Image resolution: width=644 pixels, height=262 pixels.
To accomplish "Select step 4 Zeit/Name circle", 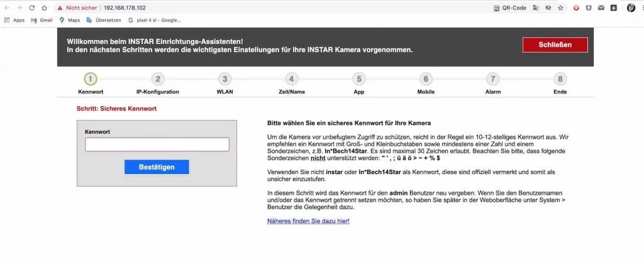I will pos(292,79).
